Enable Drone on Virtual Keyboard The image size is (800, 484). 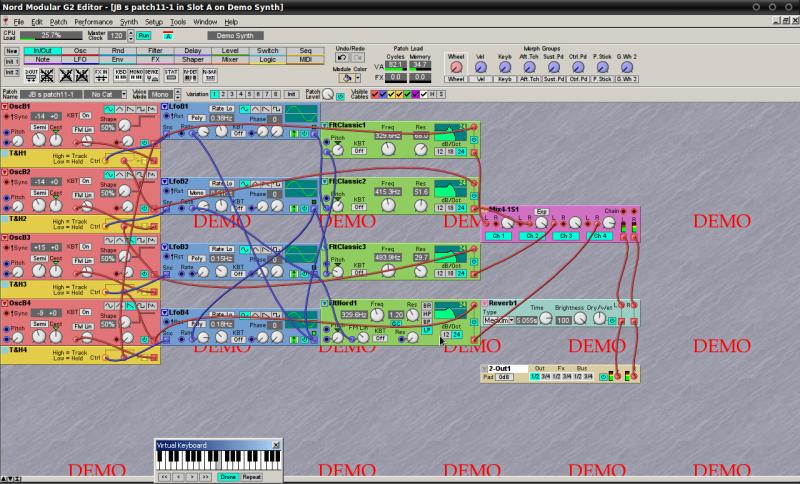point(228,477)
